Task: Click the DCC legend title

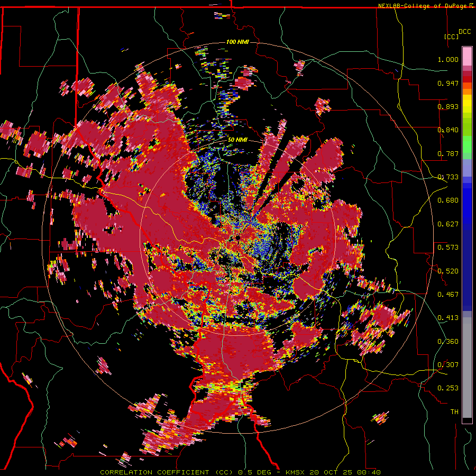Action: pyautogui.click(x=464, y=32)
